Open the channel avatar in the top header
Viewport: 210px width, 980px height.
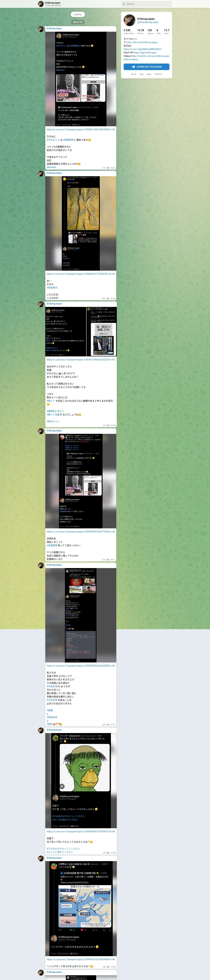click(41, 4)
